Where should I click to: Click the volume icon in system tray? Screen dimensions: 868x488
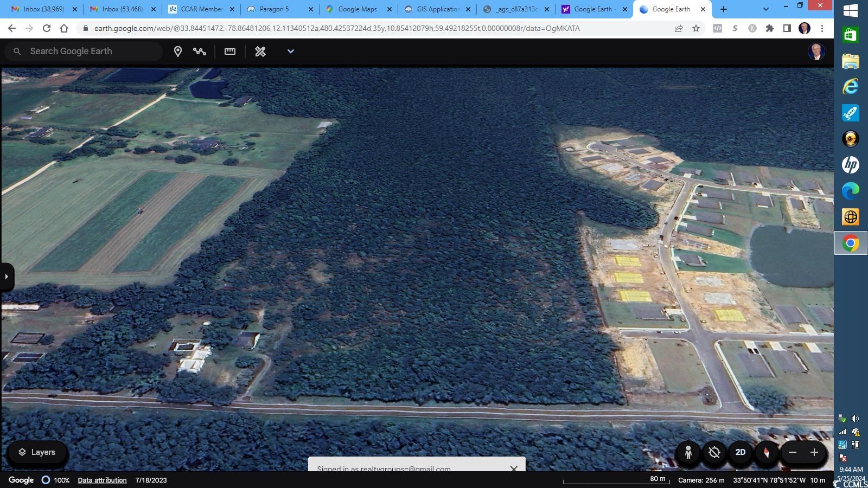855,418
